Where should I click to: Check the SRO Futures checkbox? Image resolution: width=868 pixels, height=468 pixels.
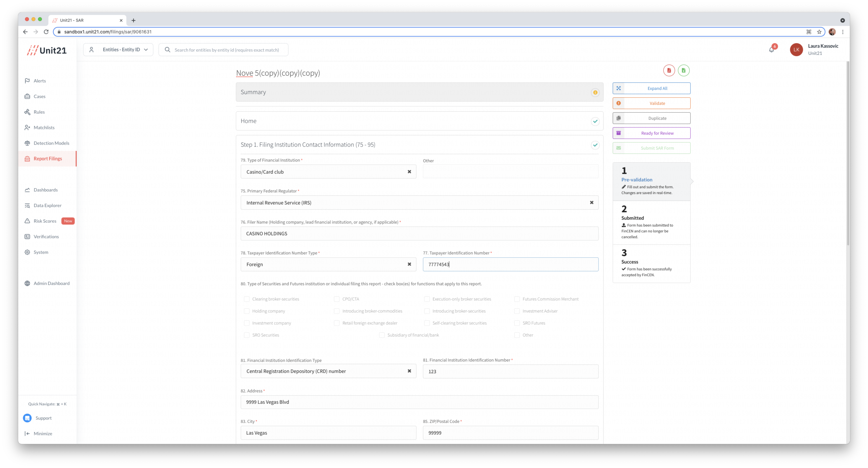tap(517, 323)
